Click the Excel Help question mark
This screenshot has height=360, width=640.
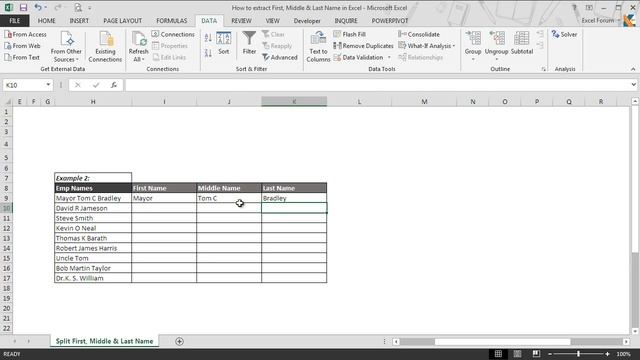click(x=574, y=7)
